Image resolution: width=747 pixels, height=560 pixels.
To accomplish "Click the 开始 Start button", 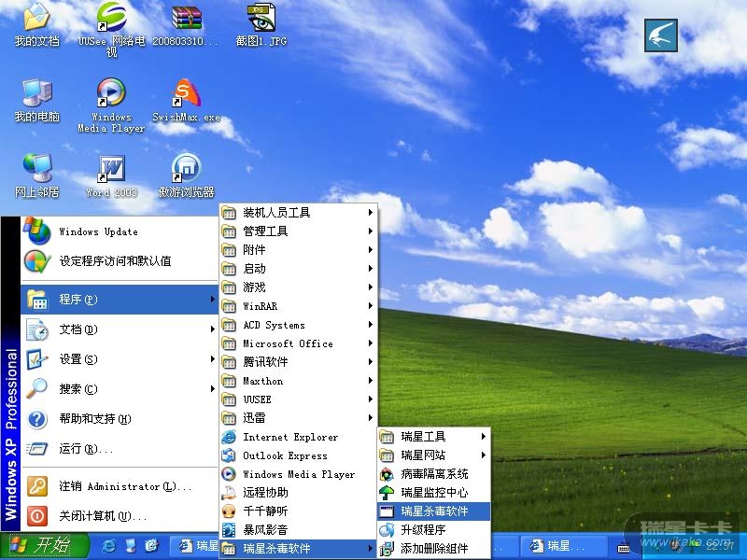I will (x=45, y=546).
